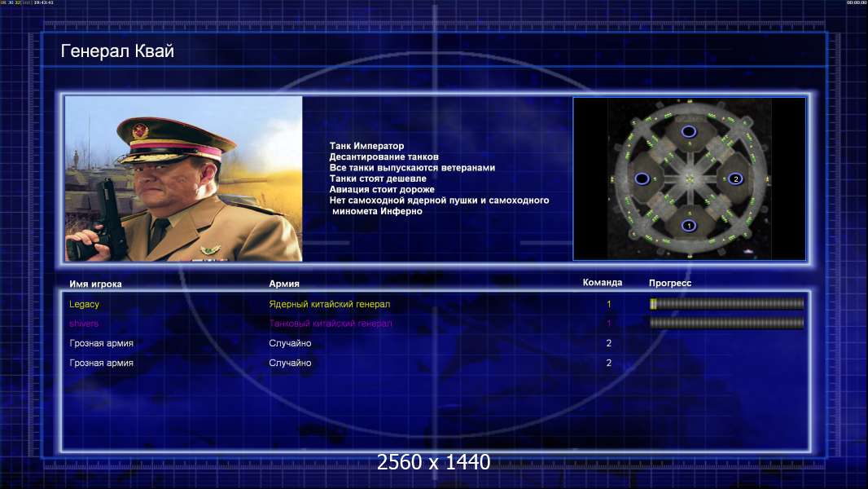
Task: Click Случайно in the third row
Action: pyautogui.click(x=290, y=343)
